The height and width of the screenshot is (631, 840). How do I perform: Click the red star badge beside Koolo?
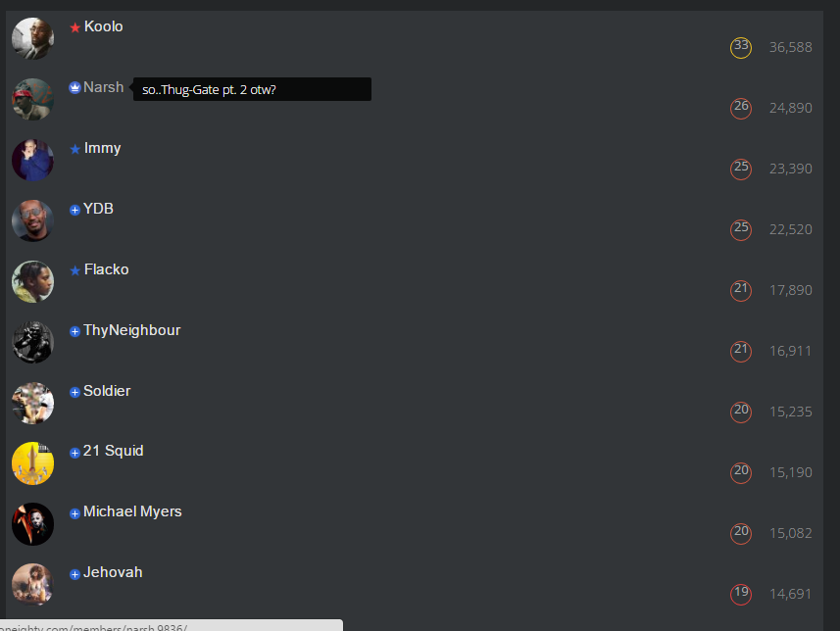75,27
